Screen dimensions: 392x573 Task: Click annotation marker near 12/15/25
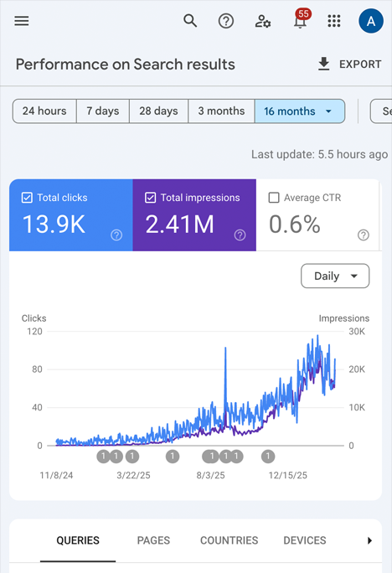pos(268,457)
